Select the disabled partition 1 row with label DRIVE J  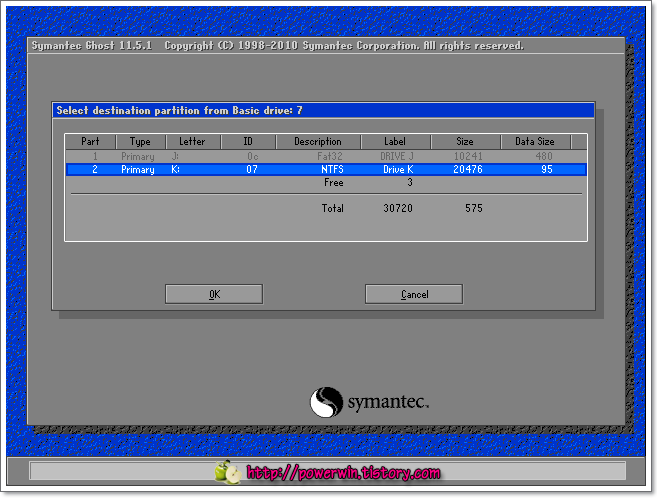(326, 156)
